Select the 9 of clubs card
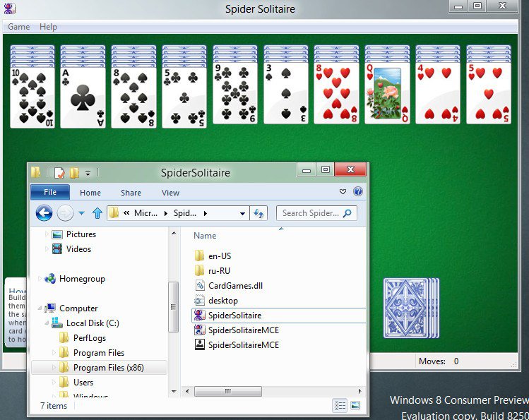 (x=235, y=93)
